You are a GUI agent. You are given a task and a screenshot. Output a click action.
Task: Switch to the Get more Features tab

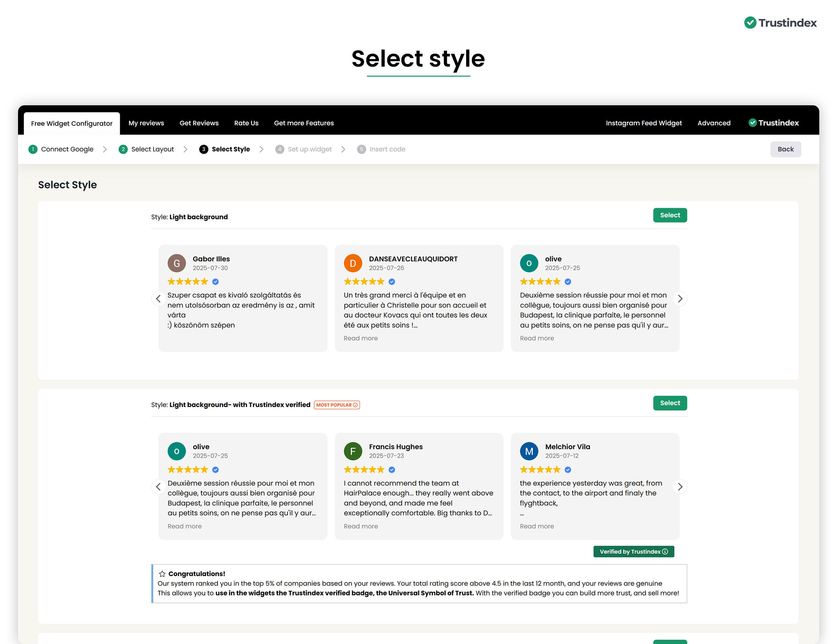pos(304,123)
